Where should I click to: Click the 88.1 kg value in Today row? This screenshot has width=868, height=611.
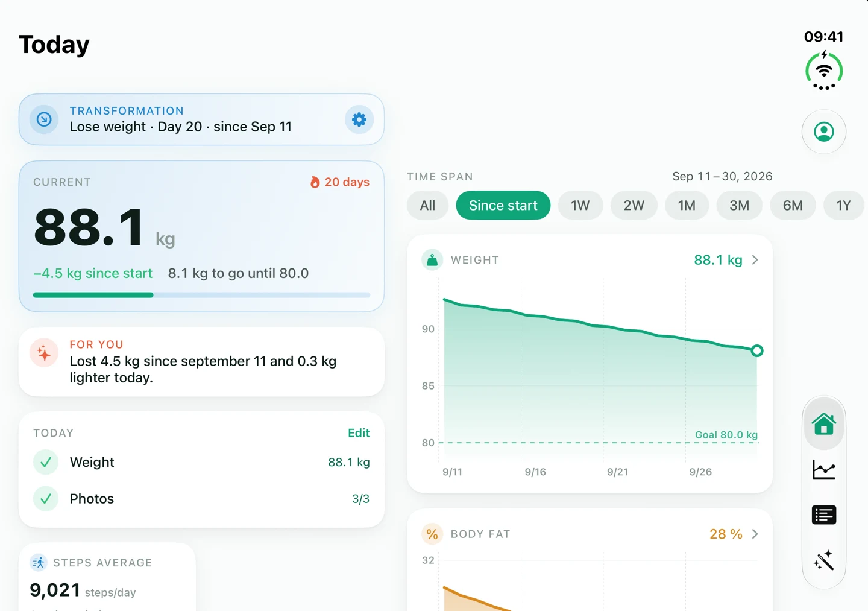coord(349,462)
